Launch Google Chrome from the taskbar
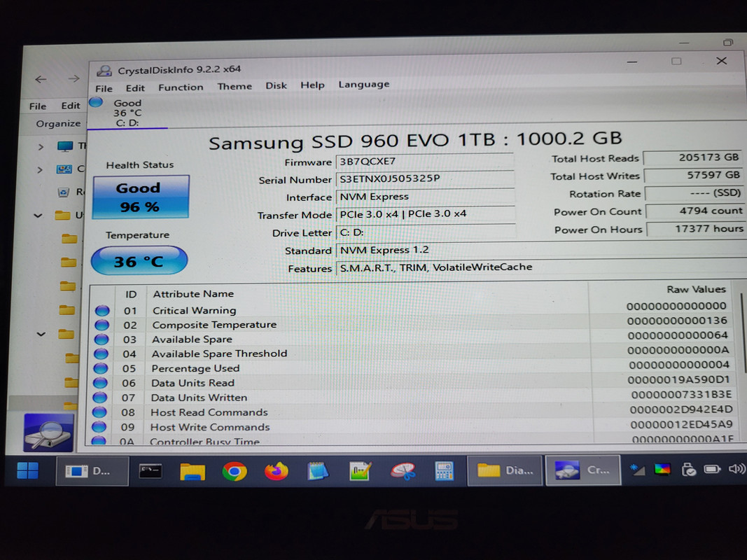Screen dimensions: 747x560 [x=235, y=471]
